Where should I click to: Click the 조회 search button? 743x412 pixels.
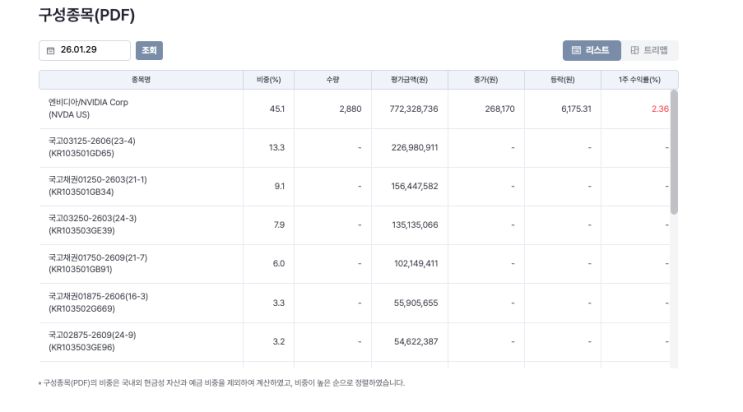[149, 50]
